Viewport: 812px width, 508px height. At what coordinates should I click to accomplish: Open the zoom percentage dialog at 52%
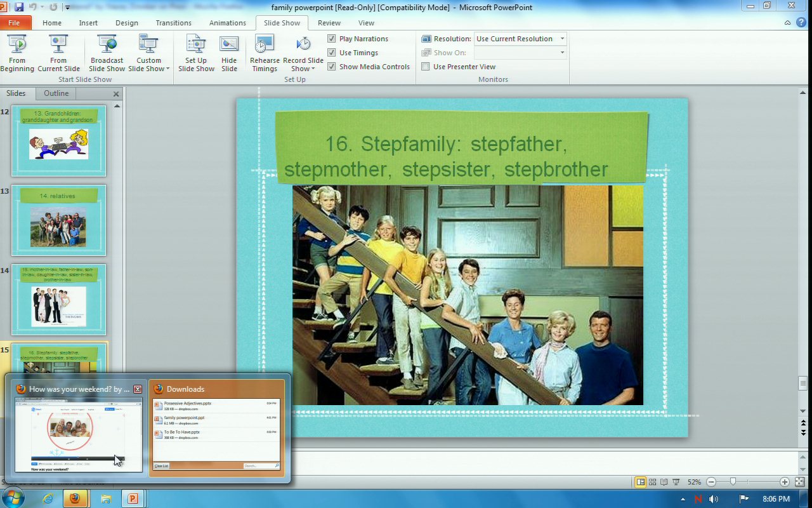click(x=694, y=482)
